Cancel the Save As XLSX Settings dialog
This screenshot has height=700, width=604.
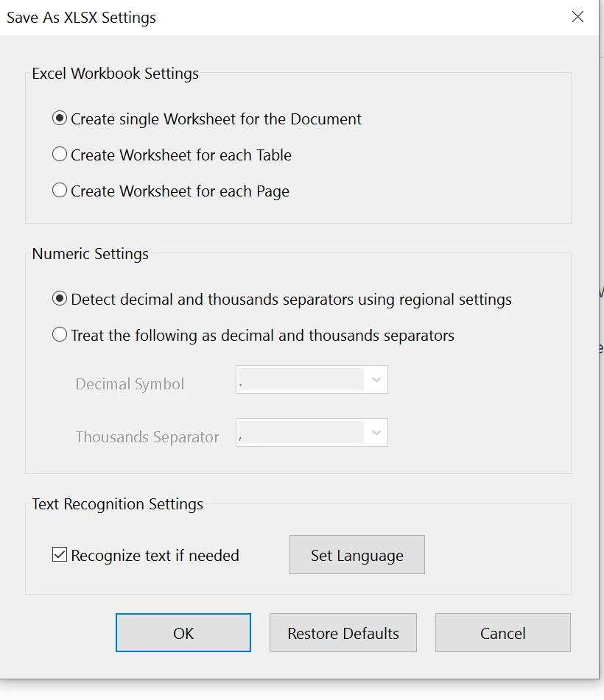tap(503, 633)
